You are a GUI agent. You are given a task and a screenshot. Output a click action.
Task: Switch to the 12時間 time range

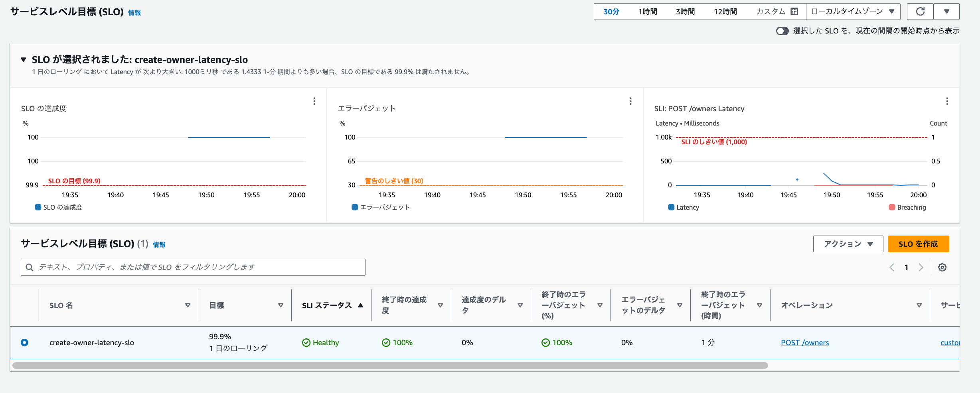(725, 12)
